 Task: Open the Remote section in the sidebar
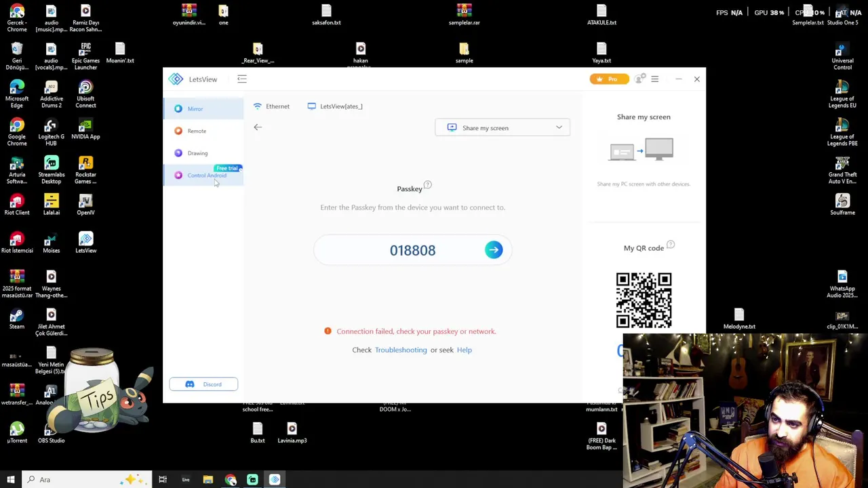(x=203, y=131)
